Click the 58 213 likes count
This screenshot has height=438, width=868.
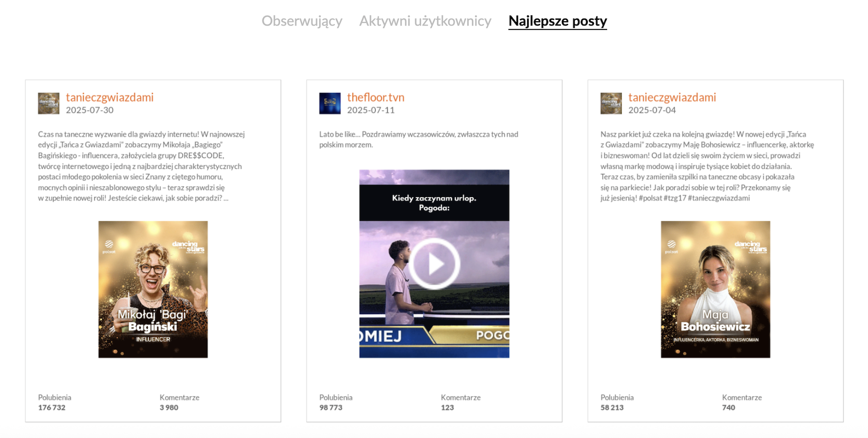[612, 408]
